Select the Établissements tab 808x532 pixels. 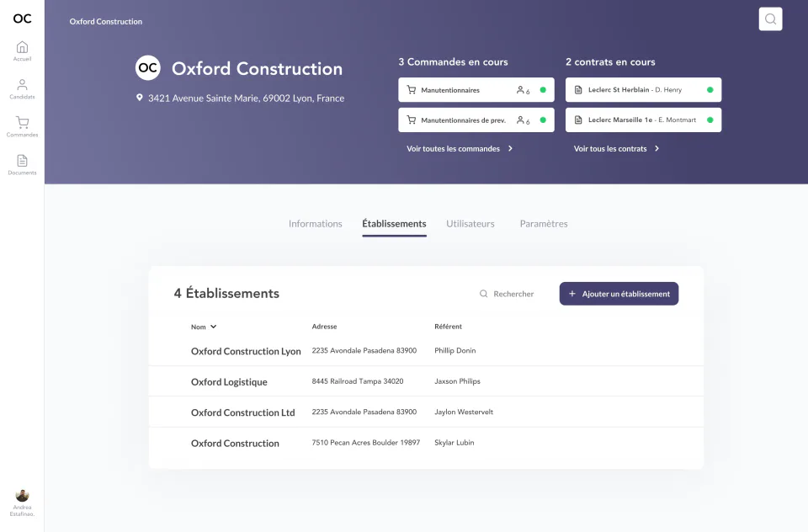394,224
